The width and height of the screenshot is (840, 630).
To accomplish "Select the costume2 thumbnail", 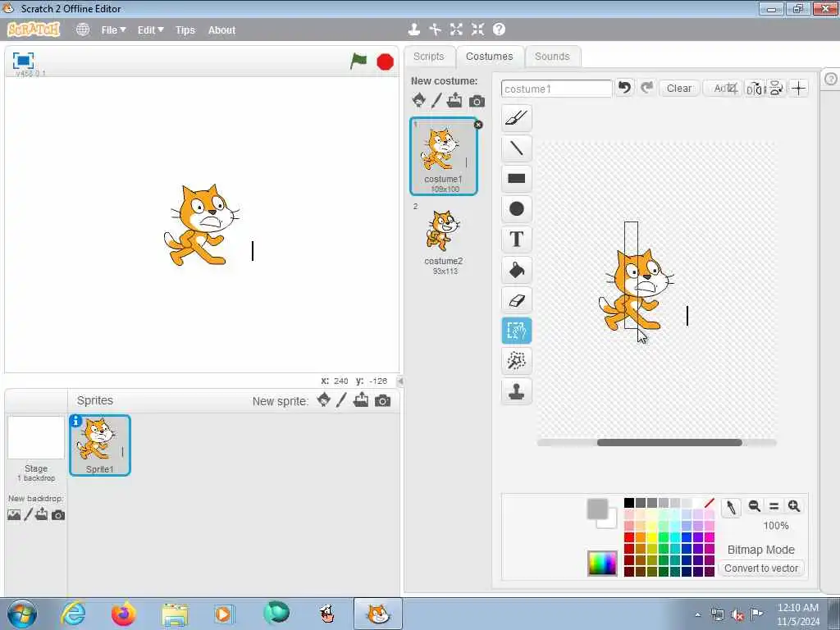I will coord(444,240).
